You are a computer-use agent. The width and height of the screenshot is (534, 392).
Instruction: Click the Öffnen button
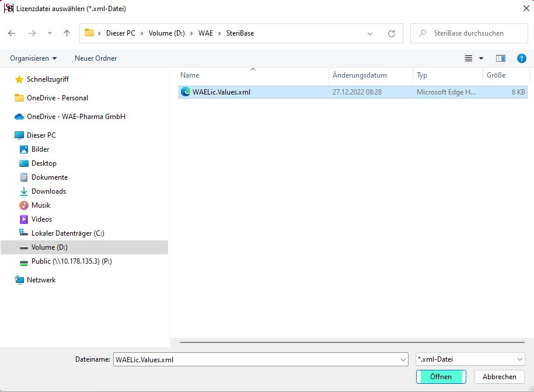point(441,377)
